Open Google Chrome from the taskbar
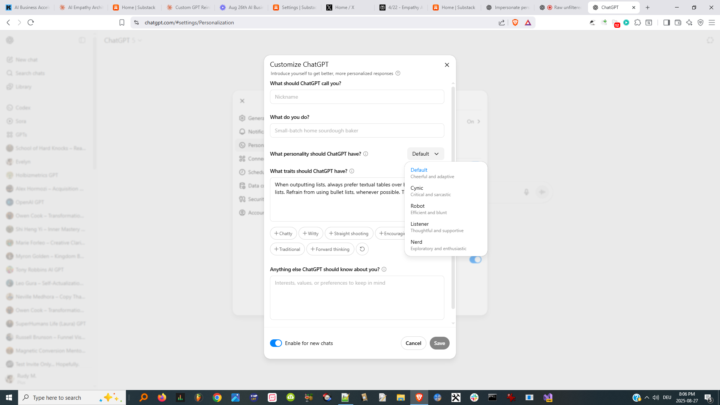 (x=217, y=398)
